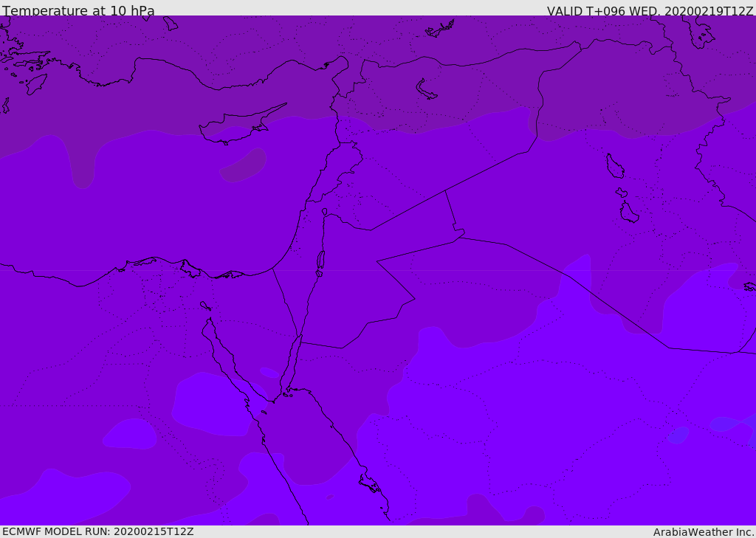Click the 'Temperature at 10 hPa' title text
This screenshot has width=756, height=538.
[x=78, y=10]
